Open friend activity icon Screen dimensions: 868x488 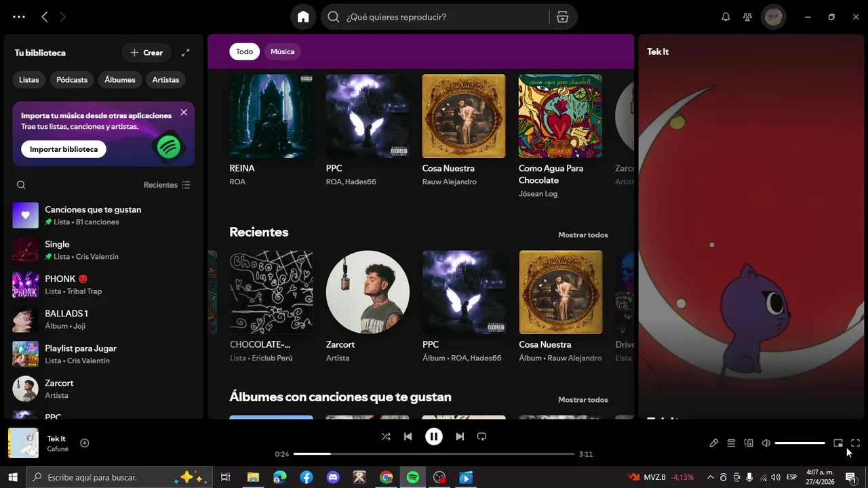747,17
